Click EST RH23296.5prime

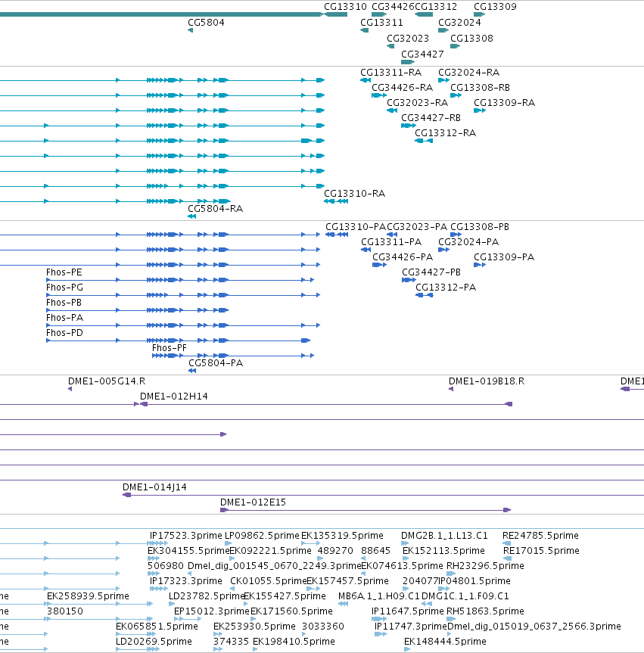point(485,566)
